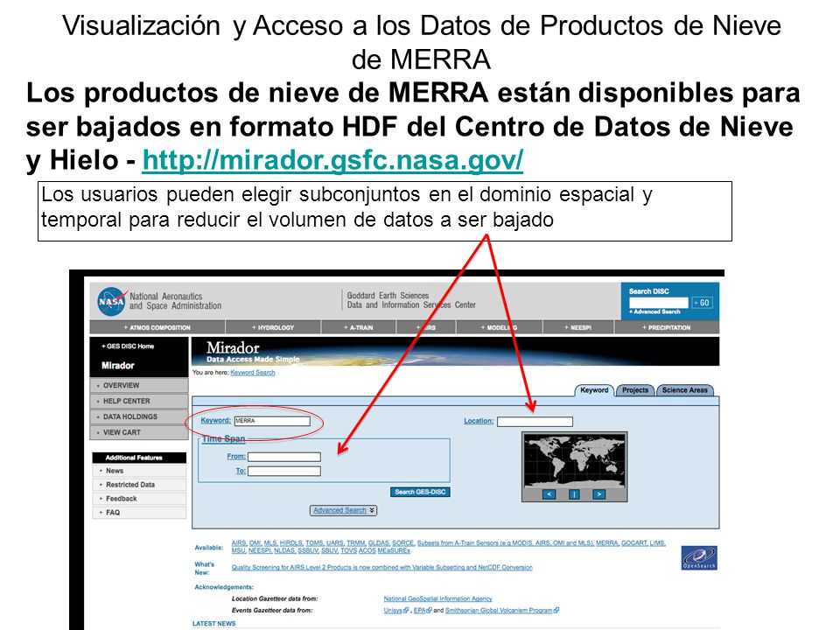Image resolution: width=840 pixels, height=630 pixels.
Task: Click the NASA logo
Action: pos(112,302)
